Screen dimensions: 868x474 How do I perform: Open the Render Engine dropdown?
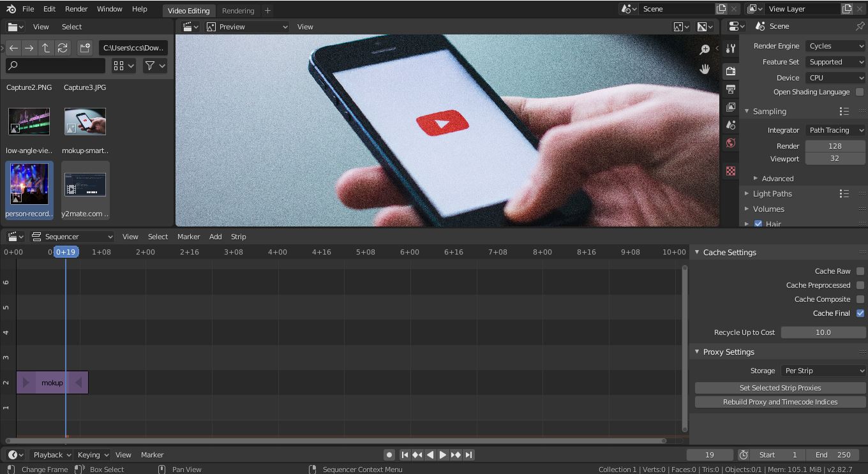tap(835, 45)
